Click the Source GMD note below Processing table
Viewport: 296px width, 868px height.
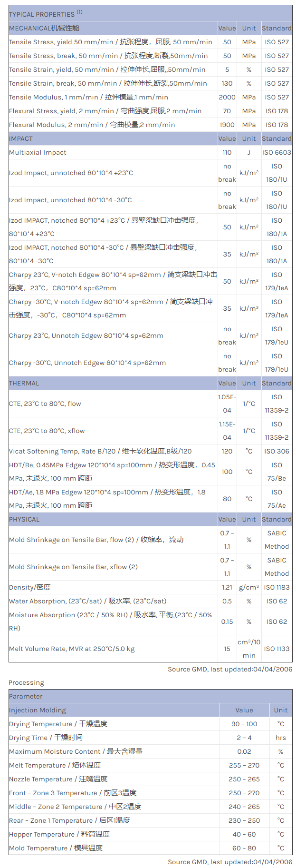[x=230, y=862]
